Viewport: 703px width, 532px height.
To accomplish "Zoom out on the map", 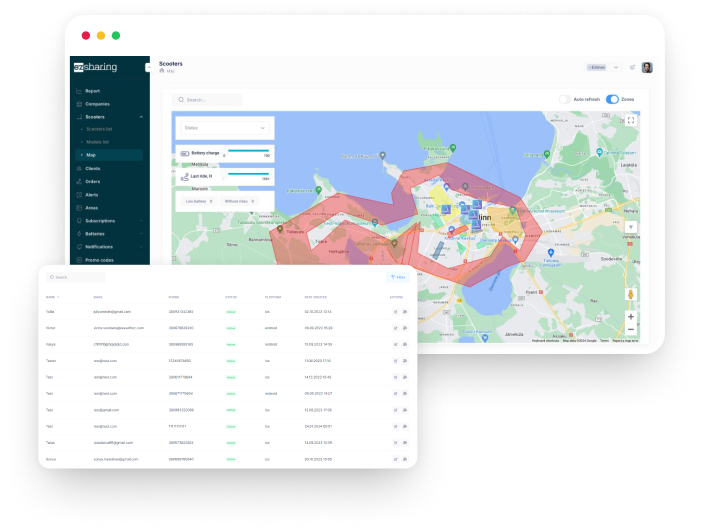I will coord(630,329).
